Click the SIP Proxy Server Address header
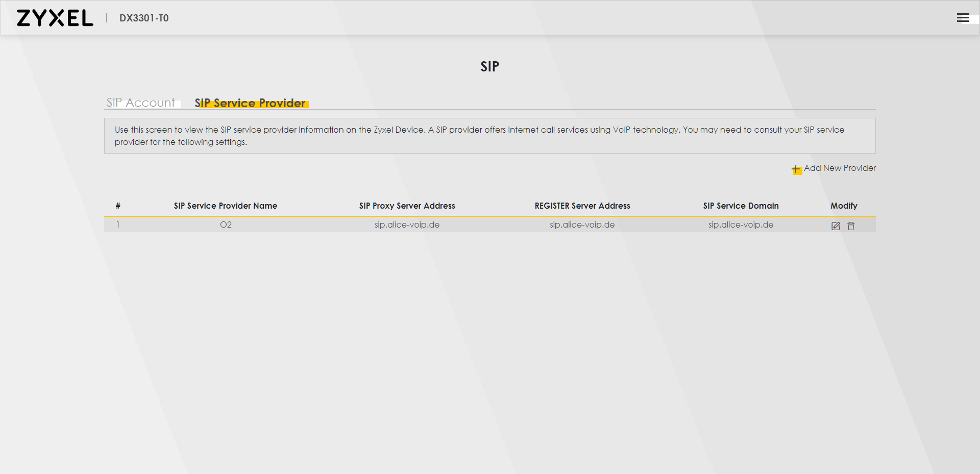Image resolution: width=980 pixels, height=474 pixels. tap(407, 206)
